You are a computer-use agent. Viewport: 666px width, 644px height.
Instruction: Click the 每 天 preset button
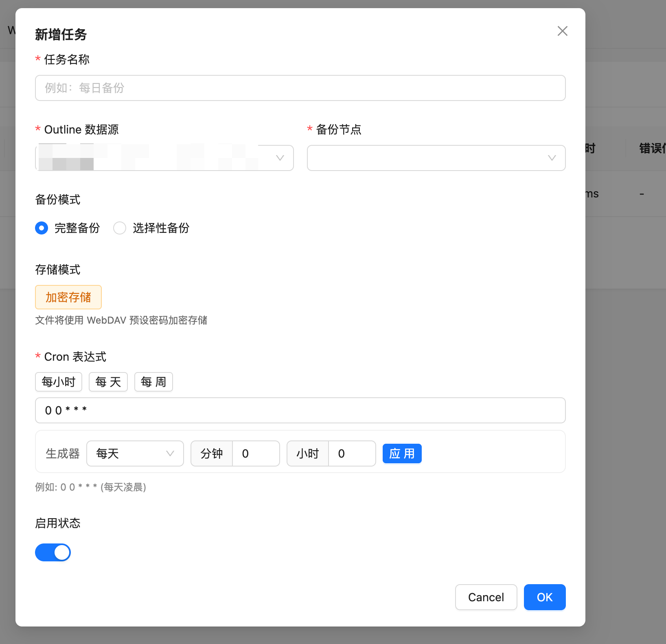pyautogui.click(x=108, y=382)
